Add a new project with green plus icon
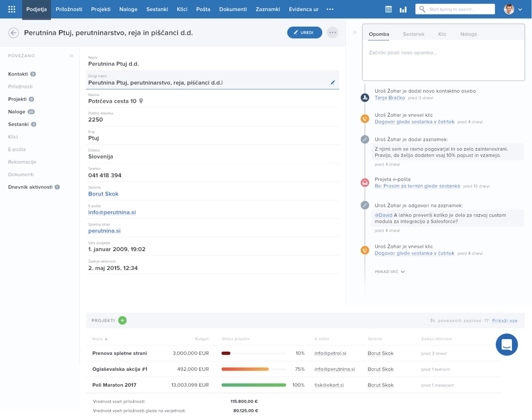This screenshot has width=532, height=420. coord(122,320)
